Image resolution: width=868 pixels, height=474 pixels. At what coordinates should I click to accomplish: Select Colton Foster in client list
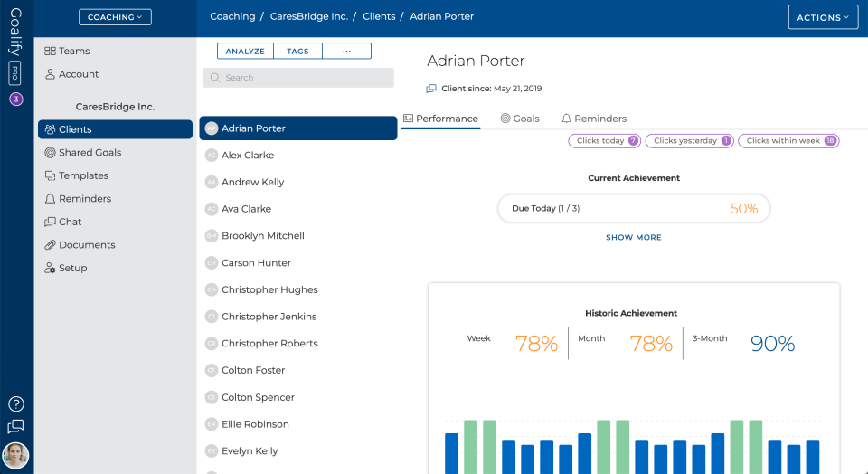(298, 371)
